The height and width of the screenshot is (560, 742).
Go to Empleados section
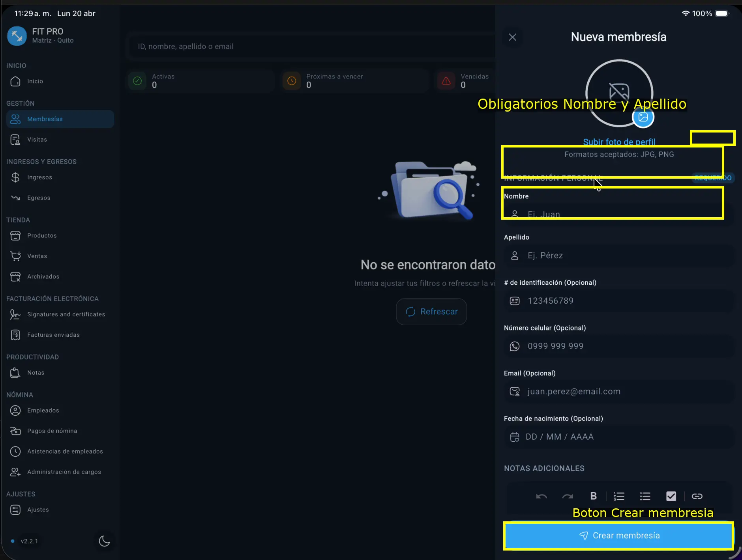click(43, 411)
